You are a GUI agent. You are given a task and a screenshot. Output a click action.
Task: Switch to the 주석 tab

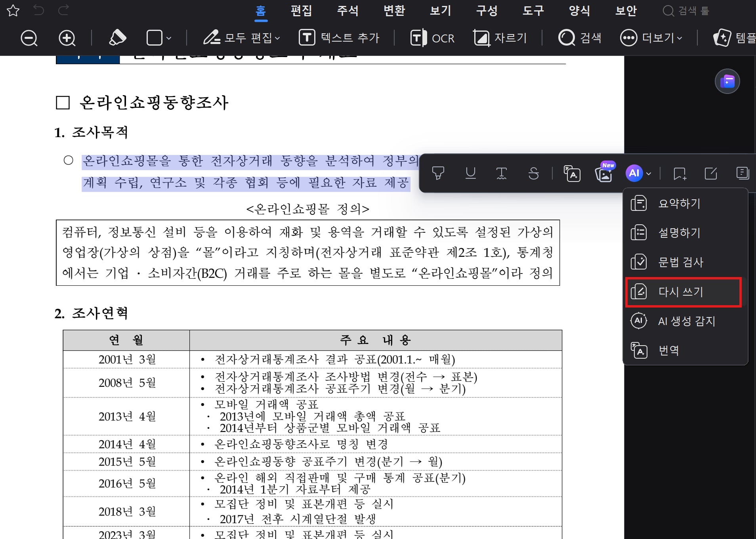coord(347,11)
